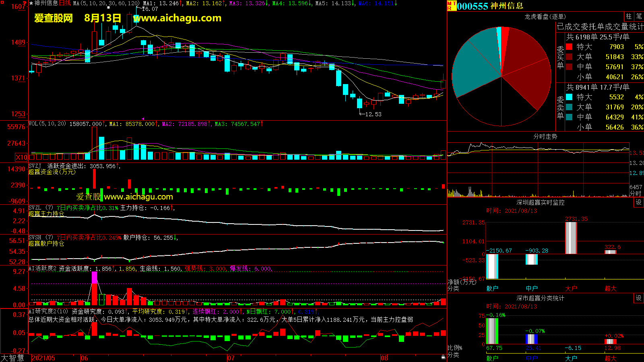
Task: Switch order view to 柱 (bar) mode
Action: [629, 16]
